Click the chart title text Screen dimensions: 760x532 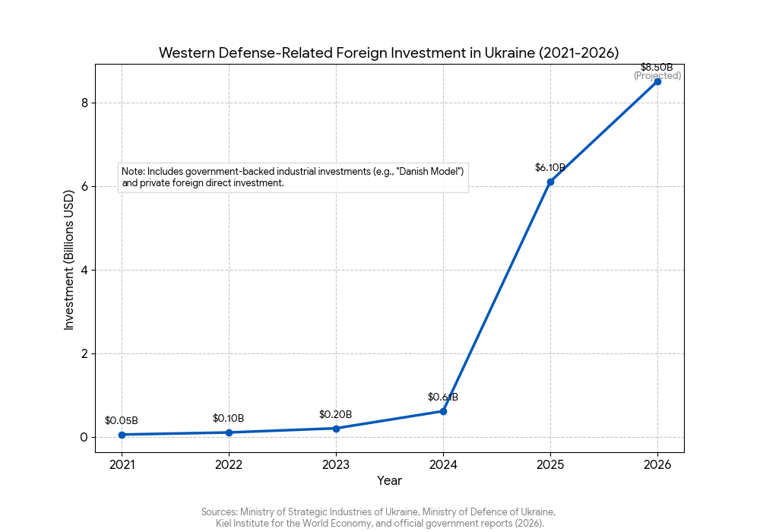point(388,52)
